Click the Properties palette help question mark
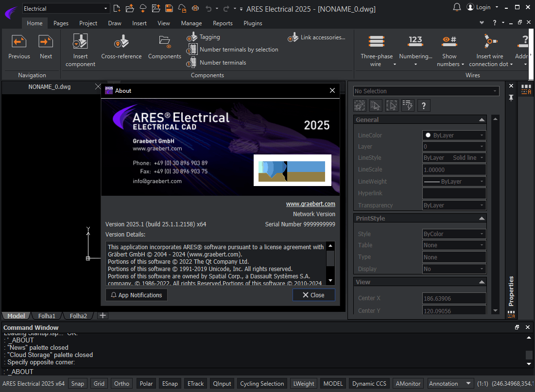This screenshot has width=535, height=392. click(x=423, y=105)
